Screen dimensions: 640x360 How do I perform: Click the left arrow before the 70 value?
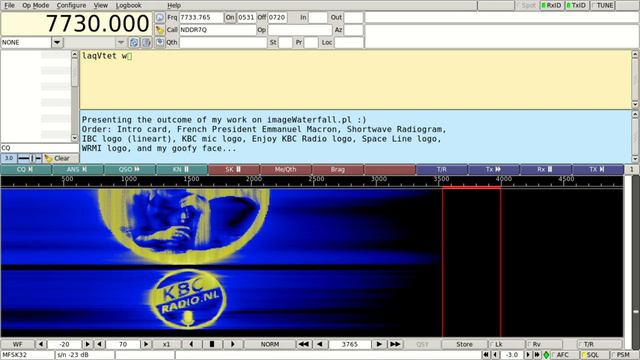[x=99, y=344]
